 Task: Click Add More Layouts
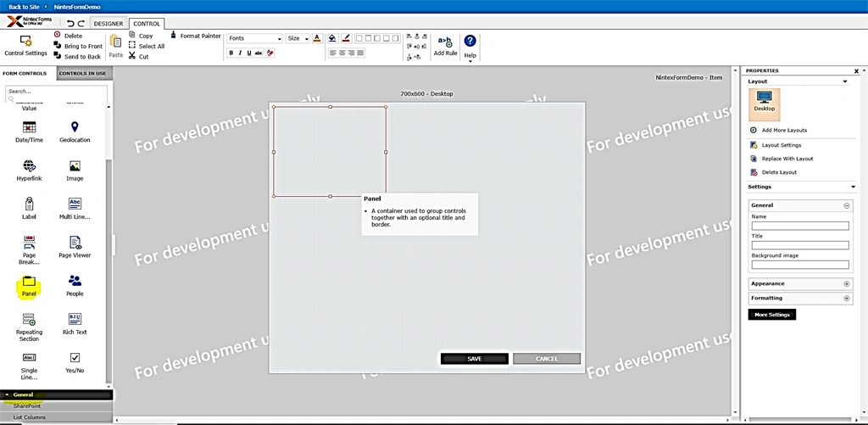(778, 131)
